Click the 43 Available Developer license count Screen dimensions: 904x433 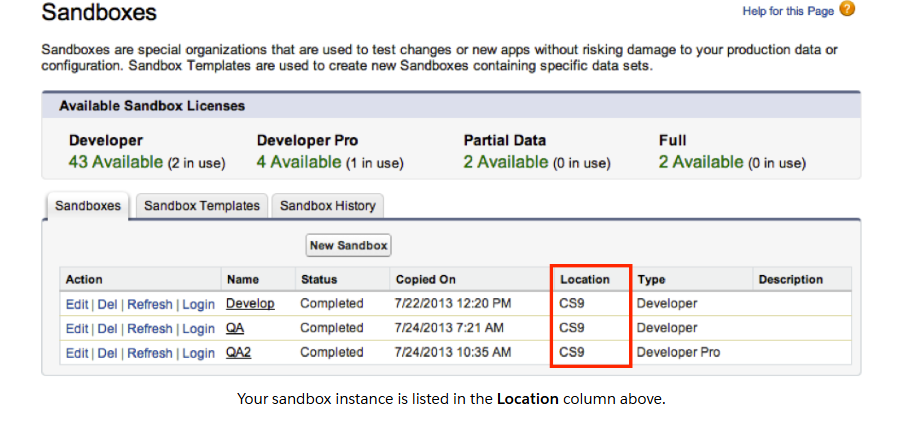click(x=115, y=162)
